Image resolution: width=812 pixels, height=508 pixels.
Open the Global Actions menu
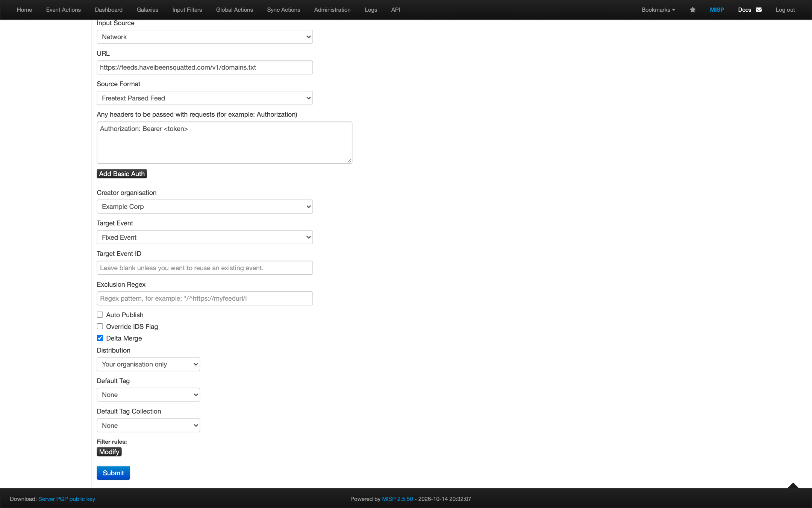(235, 10)
